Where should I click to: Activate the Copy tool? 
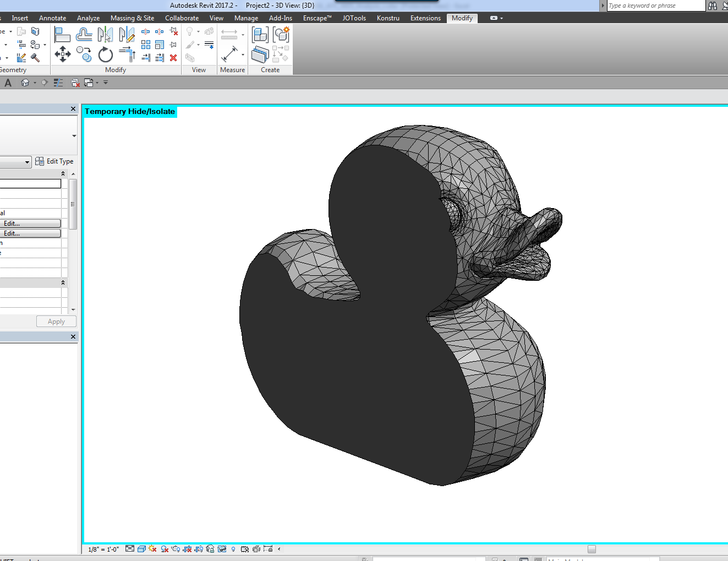84,54
